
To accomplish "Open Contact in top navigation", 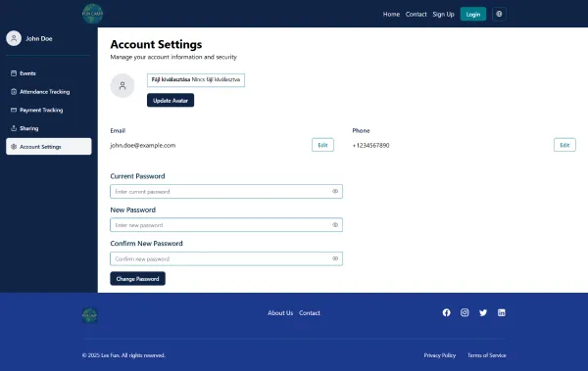I will pyautogui.click(x=416, y=15).
